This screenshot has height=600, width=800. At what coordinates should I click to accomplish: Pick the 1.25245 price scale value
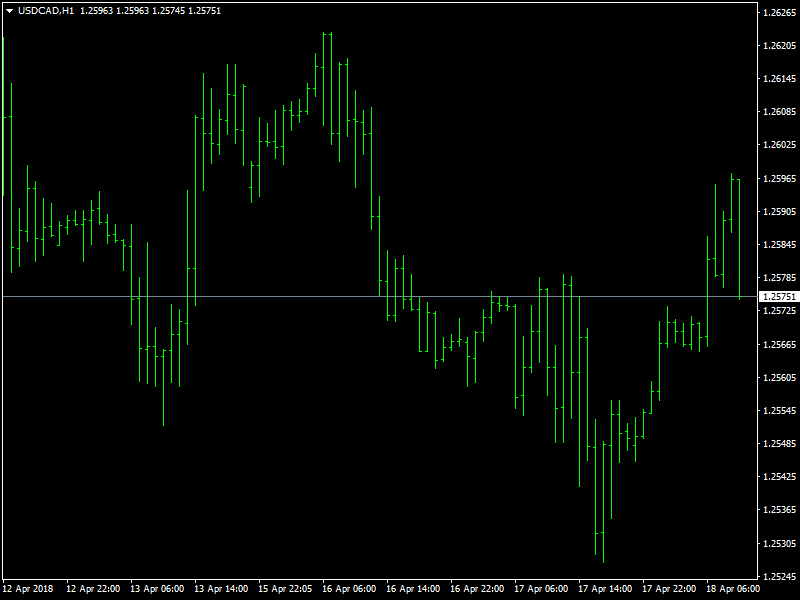[779, 577]
